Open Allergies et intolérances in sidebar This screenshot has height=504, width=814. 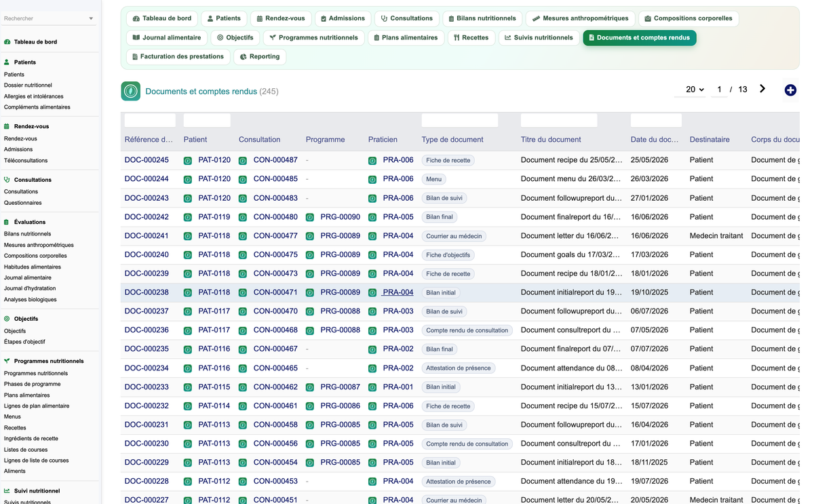(34, 96)
